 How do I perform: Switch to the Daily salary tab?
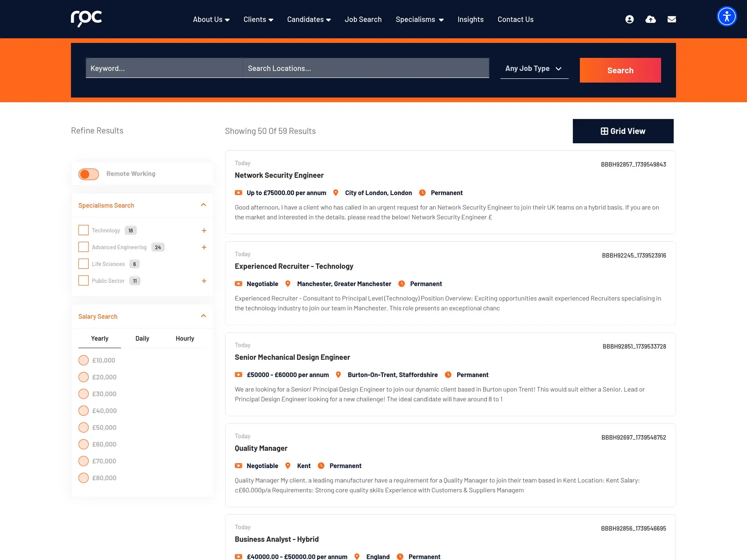tap(142, 338)
